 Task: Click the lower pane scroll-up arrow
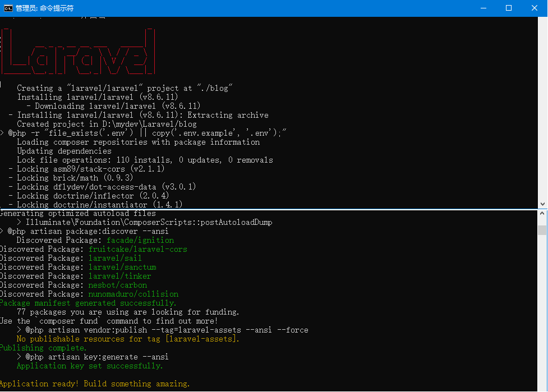[542, 213]
